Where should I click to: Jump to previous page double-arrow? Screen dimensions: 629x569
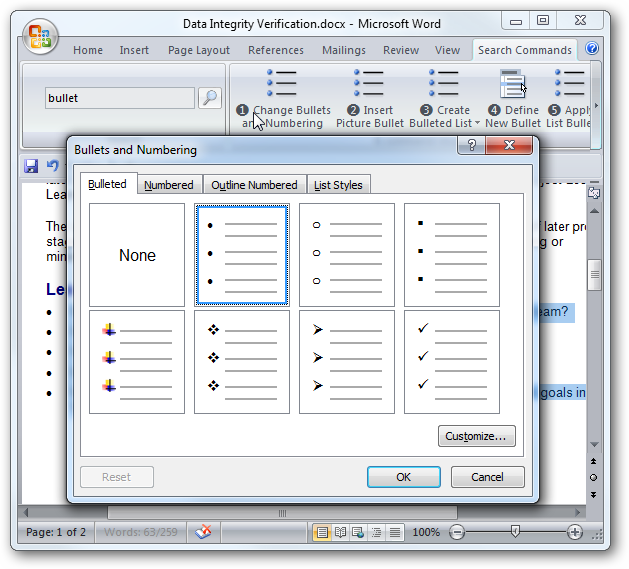tap(594, 461)
